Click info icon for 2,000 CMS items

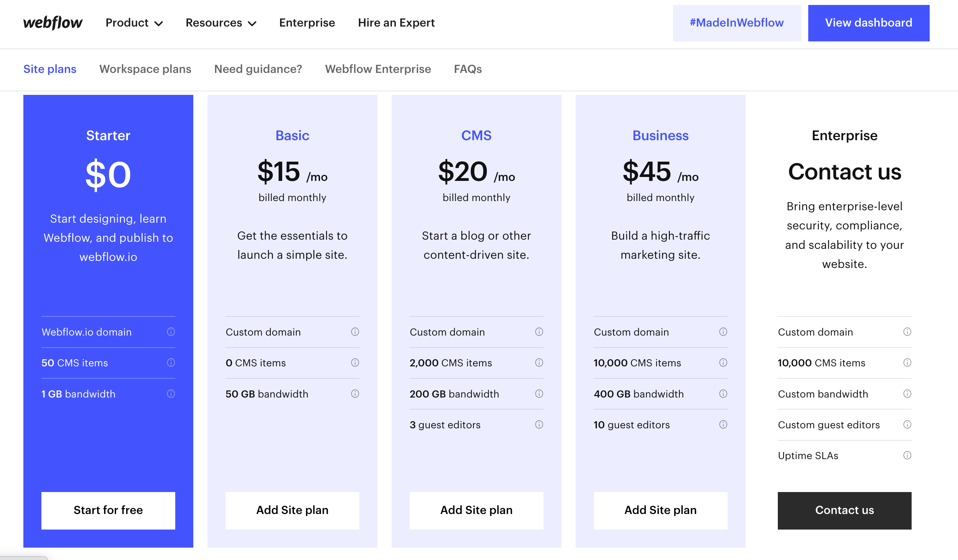click(539, 363)
